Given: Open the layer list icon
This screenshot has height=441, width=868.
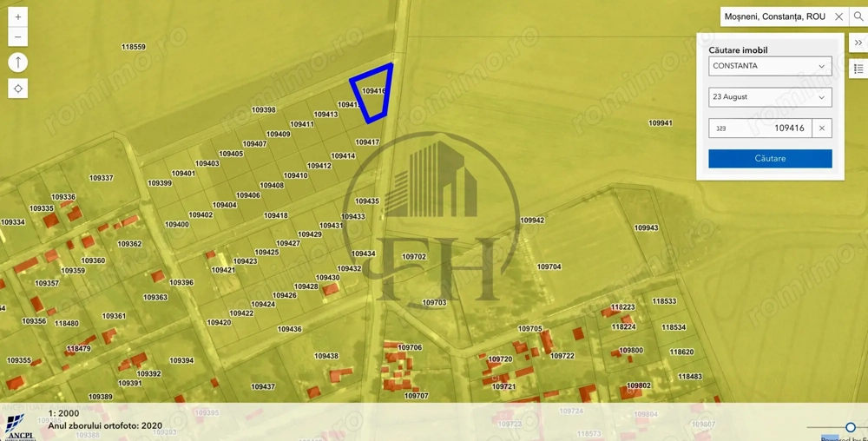Looking at the screenshot, I should click(x=858, y=69).
